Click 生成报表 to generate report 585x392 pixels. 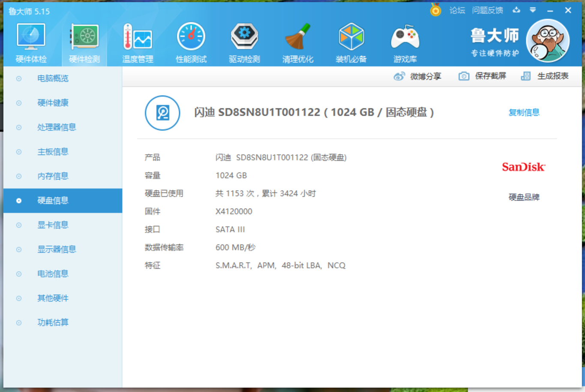coord(545,76)
